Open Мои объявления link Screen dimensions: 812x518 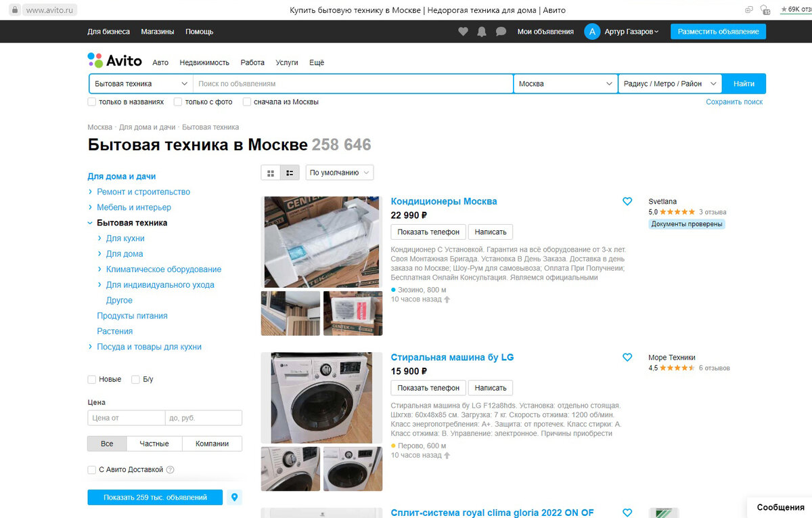coord(545,32)
